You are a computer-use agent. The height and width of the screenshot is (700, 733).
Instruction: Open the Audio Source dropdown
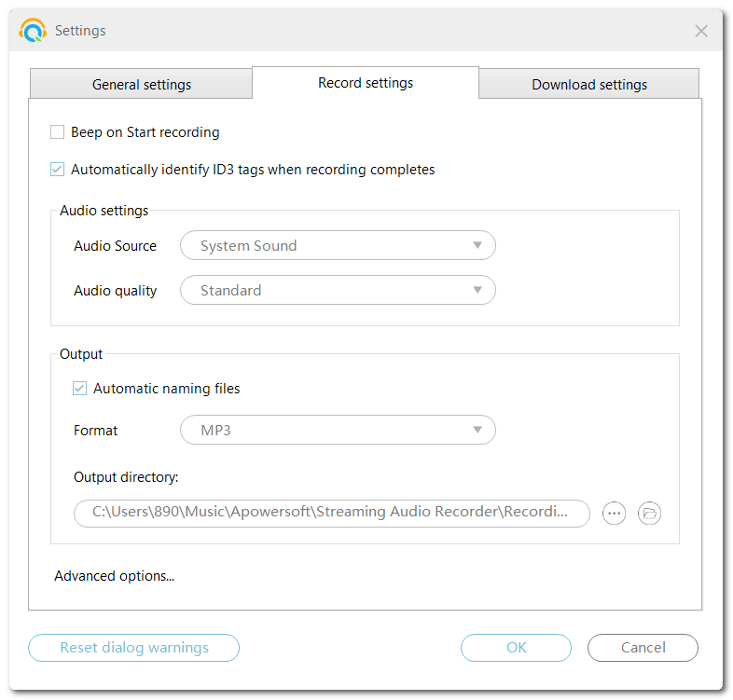pos(337,246)
